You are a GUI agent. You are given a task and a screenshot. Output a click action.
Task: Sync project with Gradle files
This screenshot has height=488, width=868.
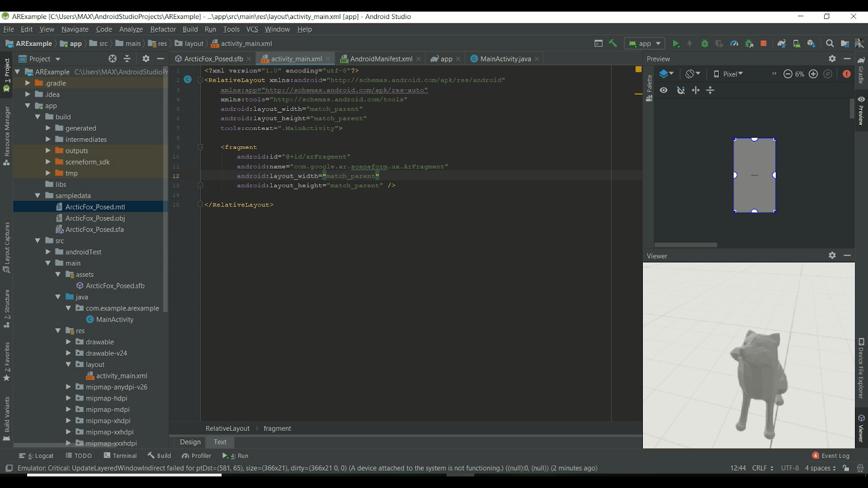[x=781, y=43]
